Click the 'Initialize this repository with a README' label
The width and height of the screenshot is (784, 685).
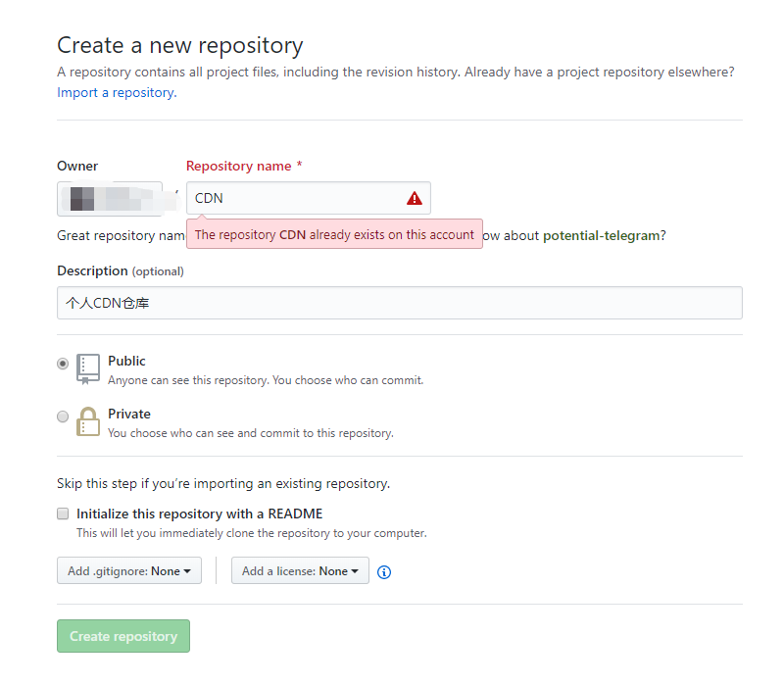click(x=199, y=514)
